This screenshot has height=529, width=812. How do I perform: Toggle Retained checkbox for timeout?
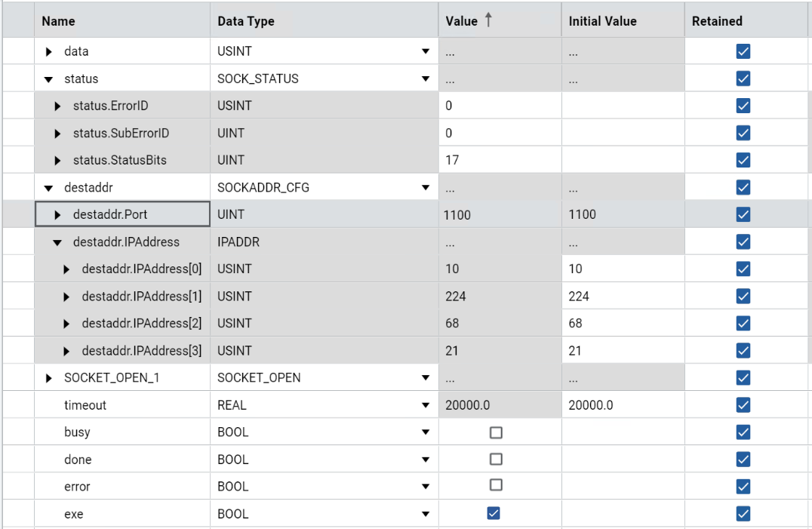(743, 405)
